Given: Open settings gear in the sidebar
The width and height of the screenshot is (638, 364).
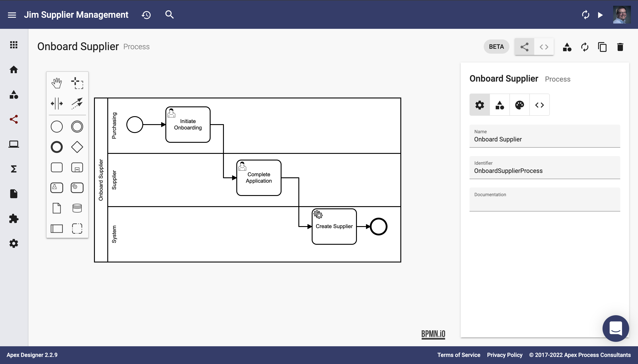Looking at the screenshot, I should pos(14,243).
